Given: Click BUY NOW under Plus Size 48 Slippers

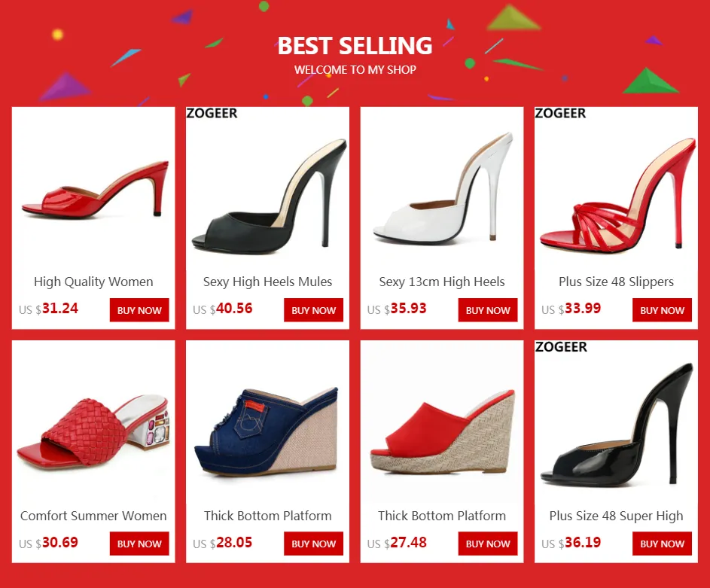Looking at the screenshot, I should [x=662, y=310].
